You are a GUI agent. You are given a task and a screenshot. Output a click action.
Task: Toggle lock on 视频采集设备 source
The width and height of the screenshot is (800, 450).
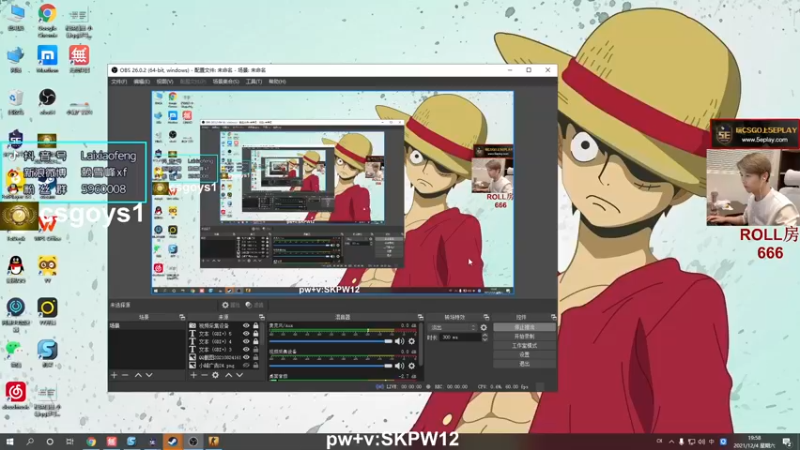pyautogui.click(x=256, y=326)
